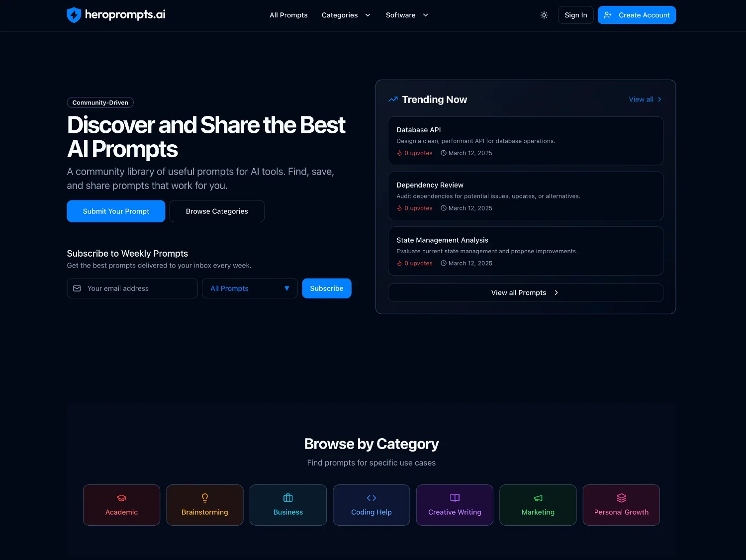Click the Sign In button

click(575, 15)
